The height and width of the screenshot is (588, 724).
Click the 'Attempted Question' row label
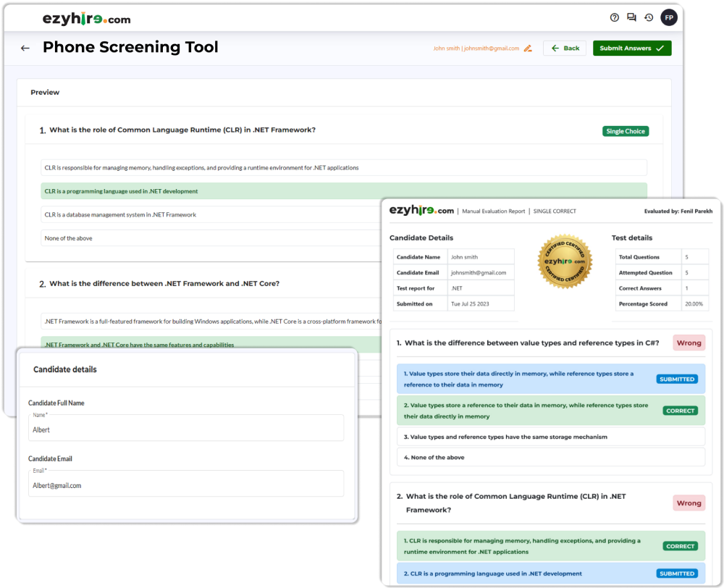click(646, 272)
